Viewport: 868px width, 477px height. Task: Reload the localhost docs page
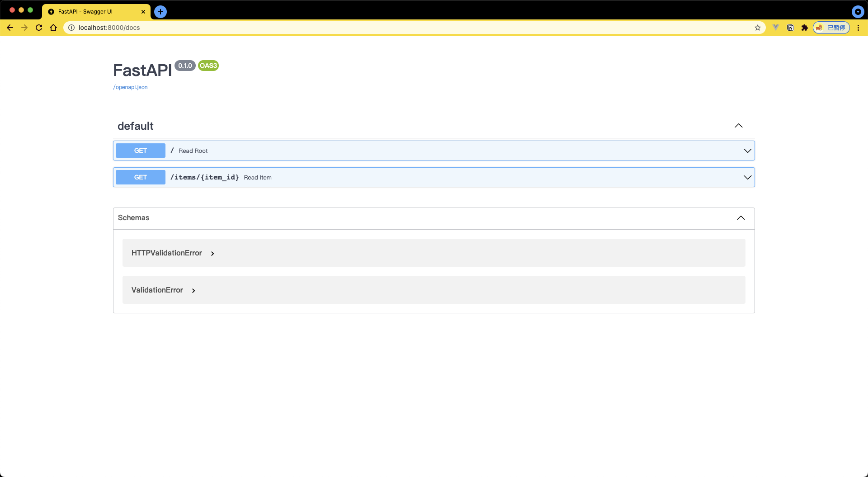point(39,28)
